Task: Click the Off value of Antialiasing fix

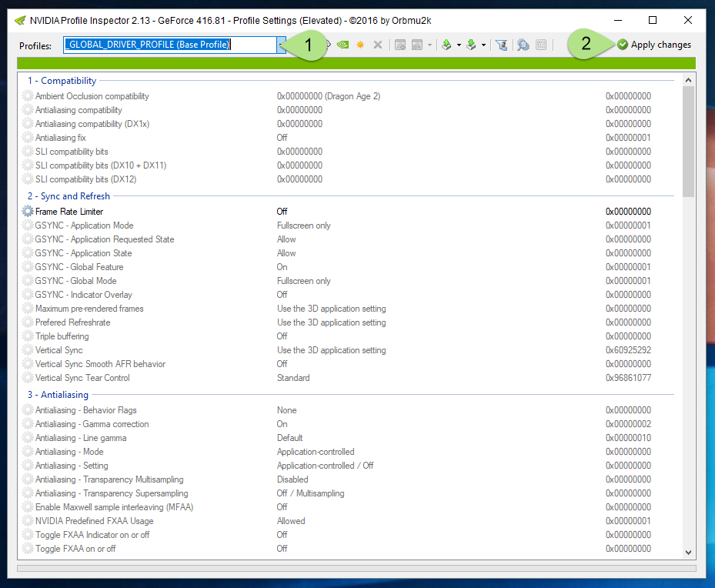Action: pyautogui.click(x=282, y=138)
